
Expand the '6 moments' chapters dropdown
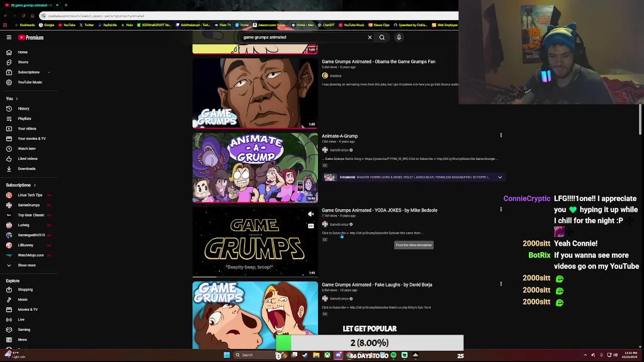tap(500, 177)
